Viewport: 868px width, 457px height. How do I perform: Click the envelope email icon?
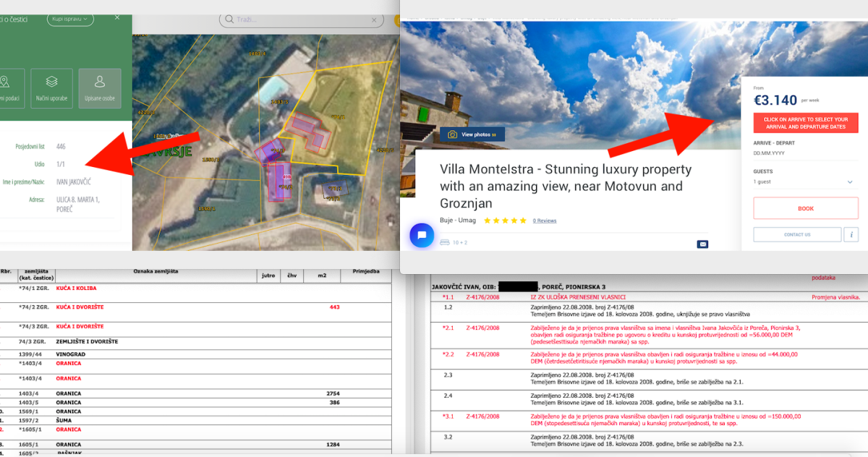pyautogui.click(x=702, y=244)
